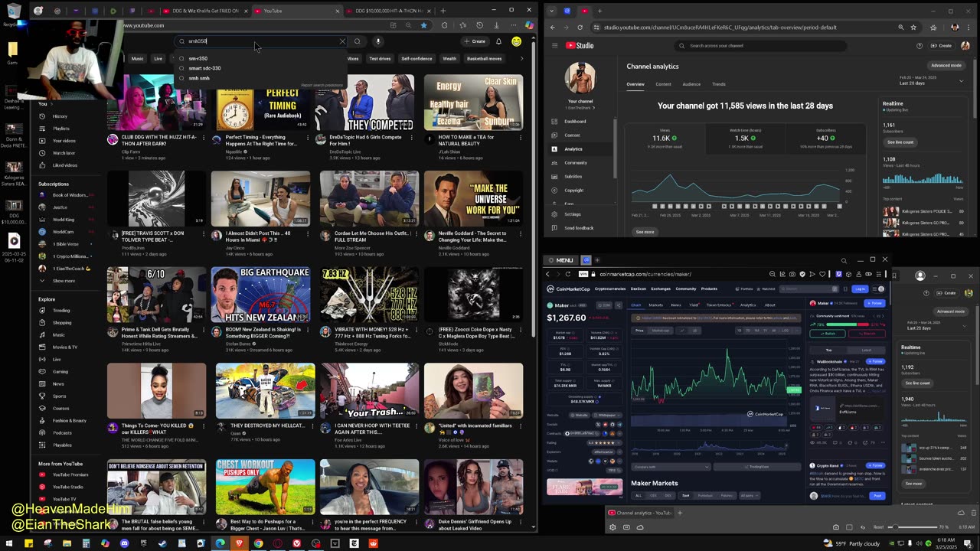This screenshot has height=551, width=980.
Task: Select Price chart mode on CoinMarketCap
Action: click(x=639, y=331)
